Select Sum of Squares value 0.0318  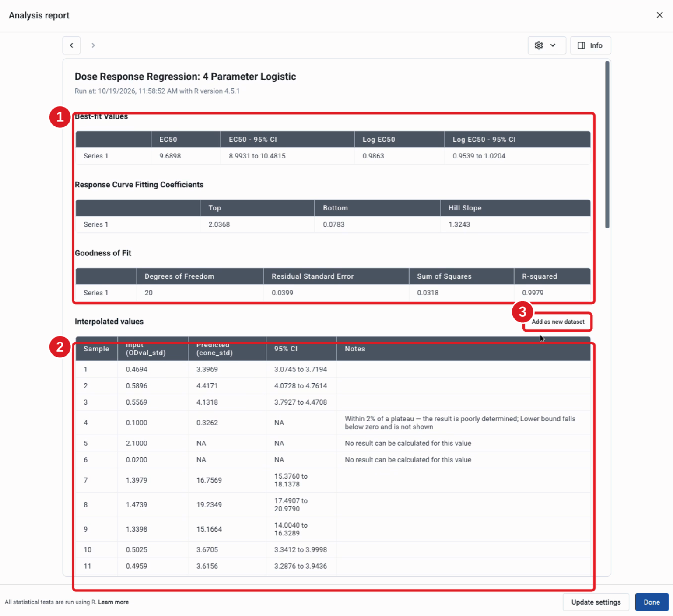pos(428,293)
